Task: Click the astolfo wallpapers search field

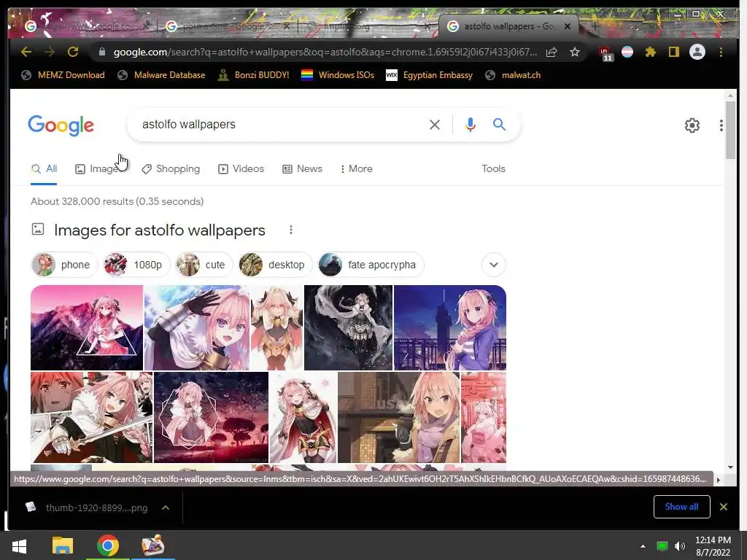Action: (281, 125)
